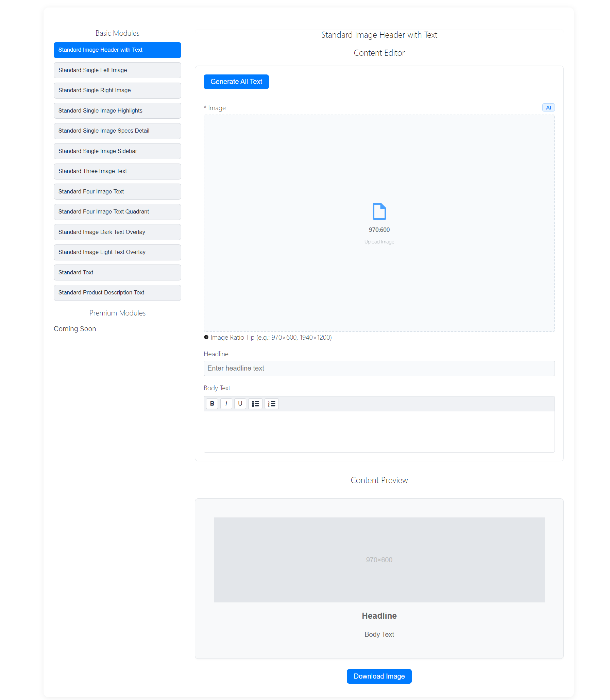Open the Standard Image Light Text Overlay module

[x=117, y=252]
